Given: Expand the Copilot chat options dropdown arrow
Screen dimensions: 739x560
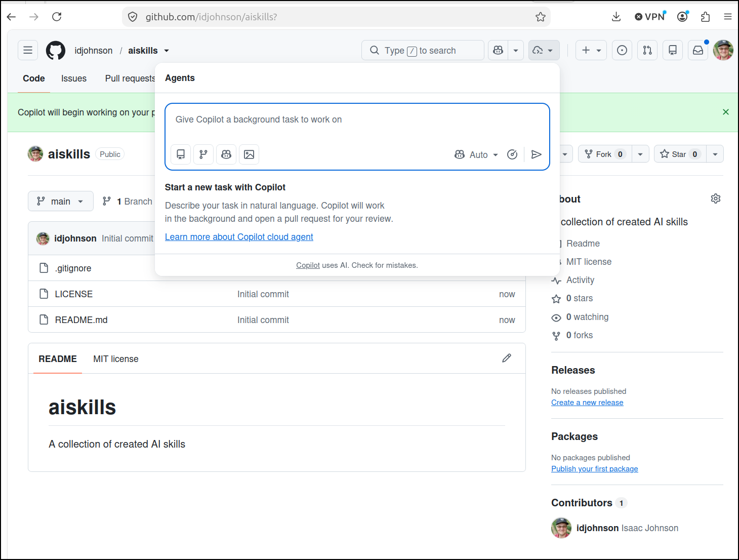Looking at the screenshot, I should pos(516,50).
